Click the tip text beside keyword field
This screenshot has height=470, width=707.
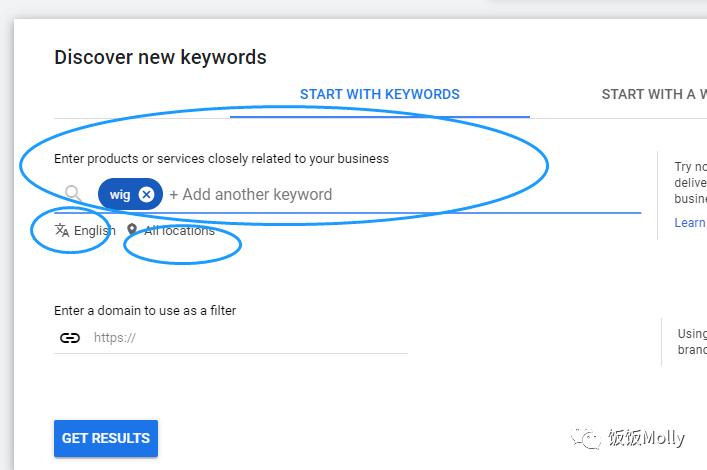click(690, 183)
